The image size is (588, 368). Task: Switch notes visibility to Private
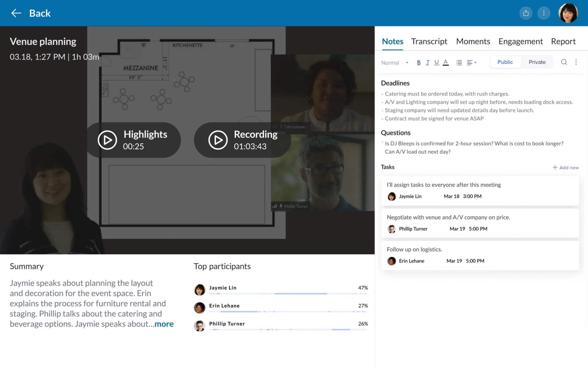click(537, 62)
